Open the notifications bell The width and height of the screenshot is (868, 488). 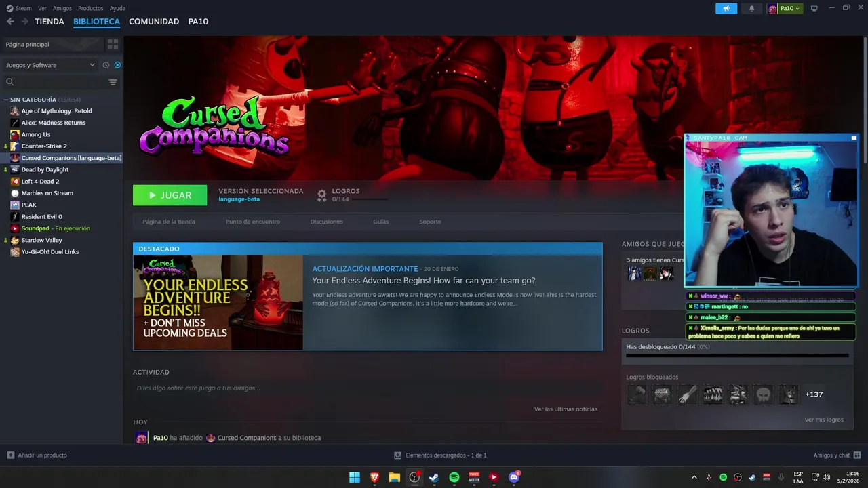coord(751,9)
